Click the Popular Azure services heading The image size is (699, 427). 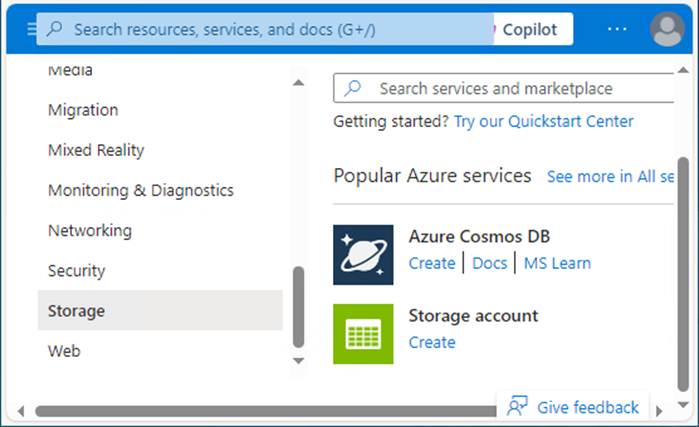[x=432, y=176]
